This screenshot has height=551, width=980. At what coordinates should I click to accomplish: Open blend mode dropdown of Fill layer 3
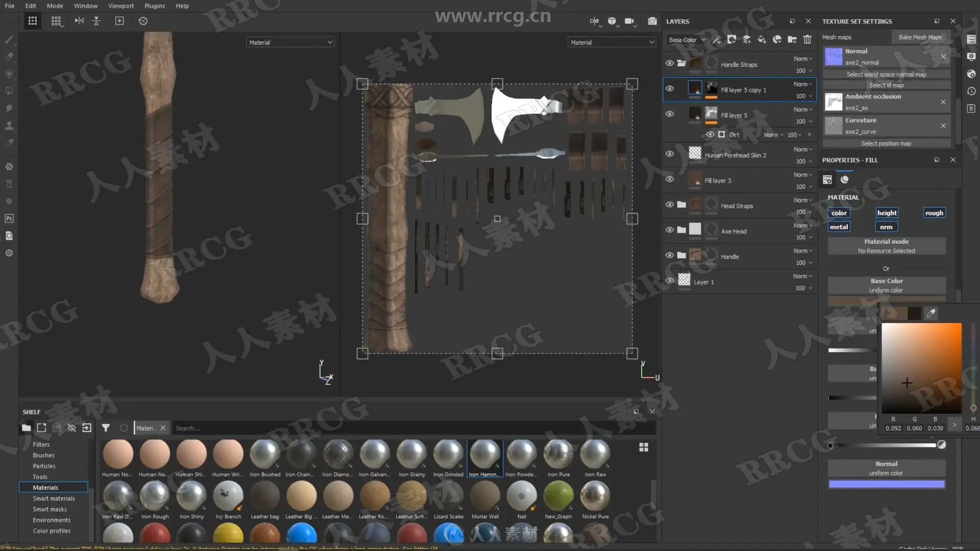pyautogui.click(x=802, y=175)
